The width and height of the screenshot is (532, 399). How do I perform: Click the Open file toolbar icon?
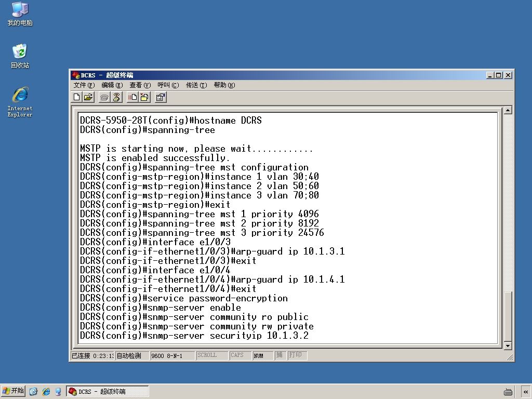88,97
